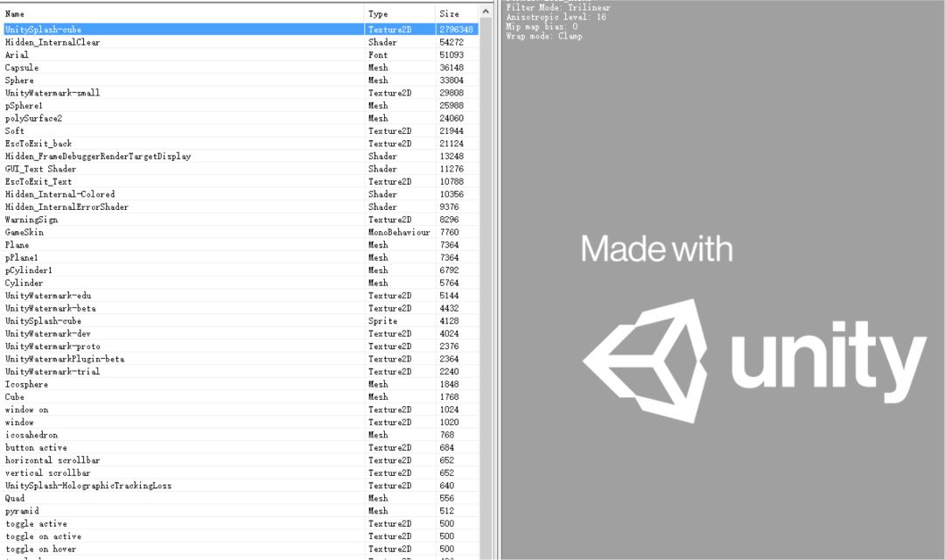Sort assets by the Type column header
The image size is (945, 560).
tap(400, 13)
